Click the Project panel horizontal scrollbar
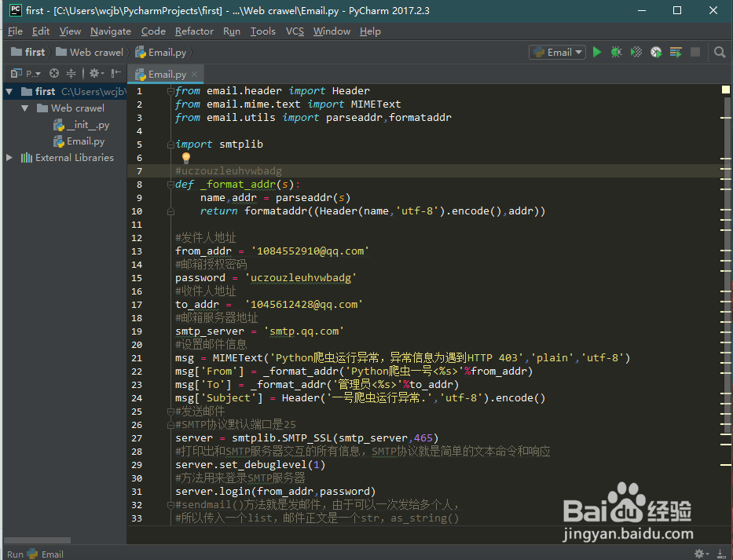Screen dimensions: 733x560 pyautogui.click(x=38, y=540)
